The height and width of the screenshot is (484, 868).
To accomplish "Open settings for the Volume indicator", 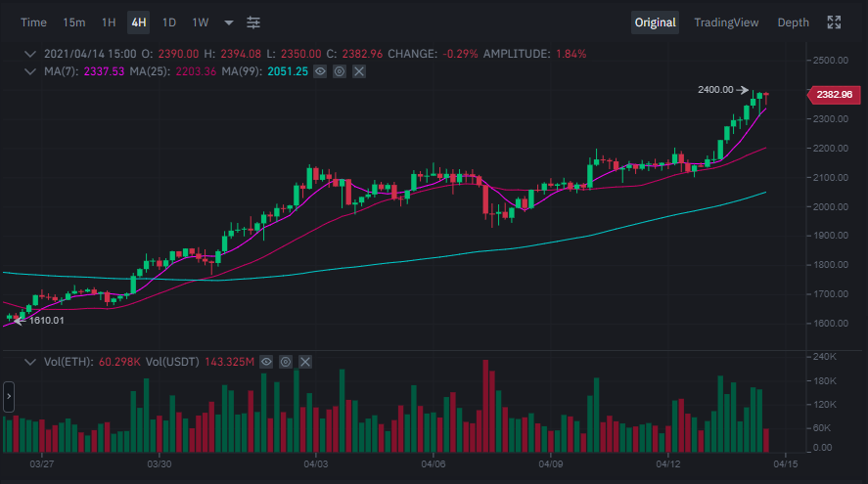I will pyautogui.click(x=286, y=362).
